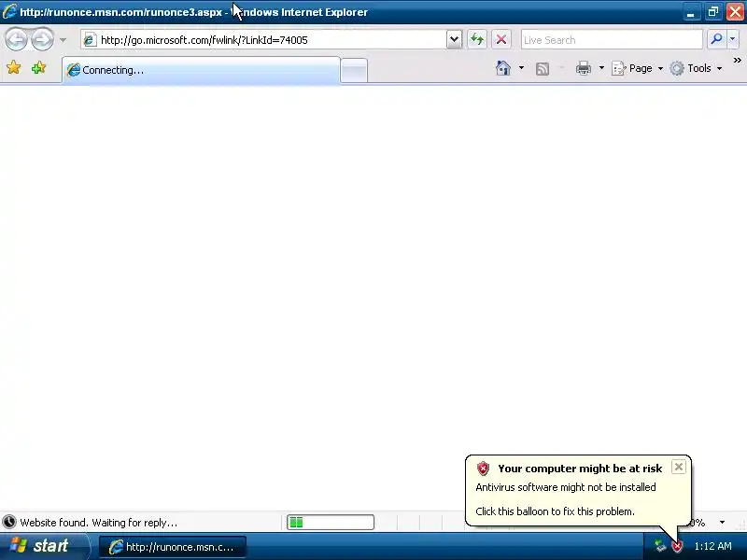Minimize the Internet Explorer window

pyautogui.click(x=690, y=11)
